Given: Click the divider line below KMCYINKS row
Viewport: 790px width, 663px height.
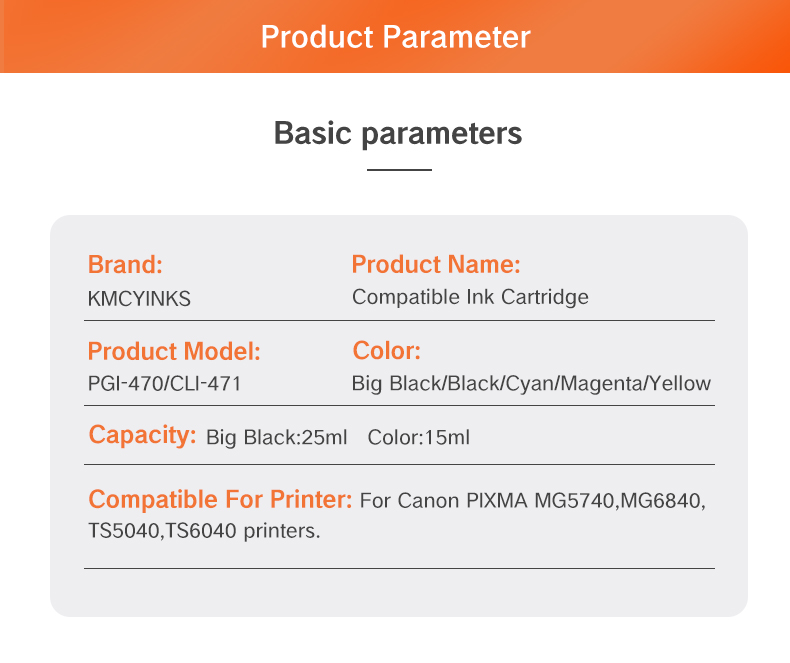Looking at the screenshot, I should pyautogui.click(x=399, y=320).
